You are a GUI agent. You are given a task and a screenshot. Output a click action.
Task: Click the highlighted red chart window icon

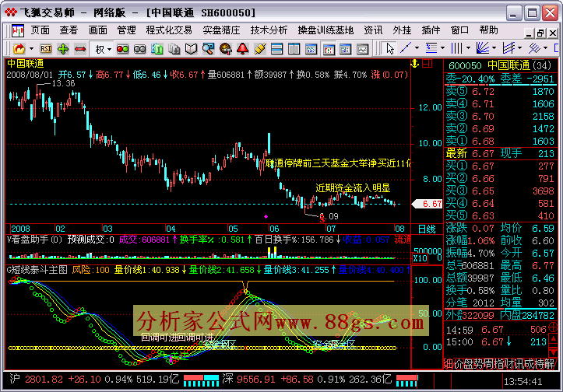click(x=328, y=49)
